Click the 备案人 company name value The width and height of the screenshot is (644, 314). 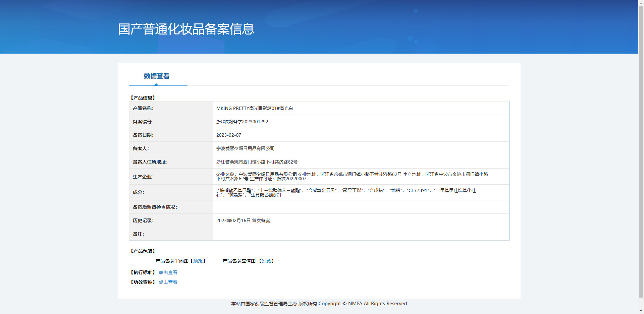click(245, 148)
